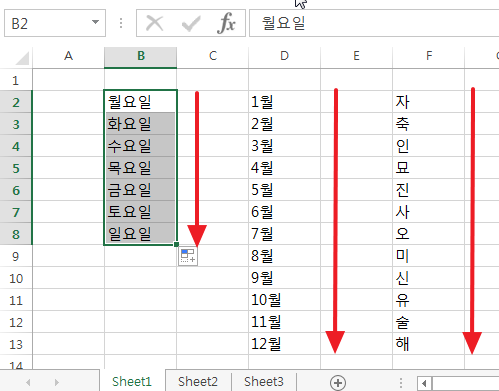
Task: Select column B header
Action: coord(141,56)
